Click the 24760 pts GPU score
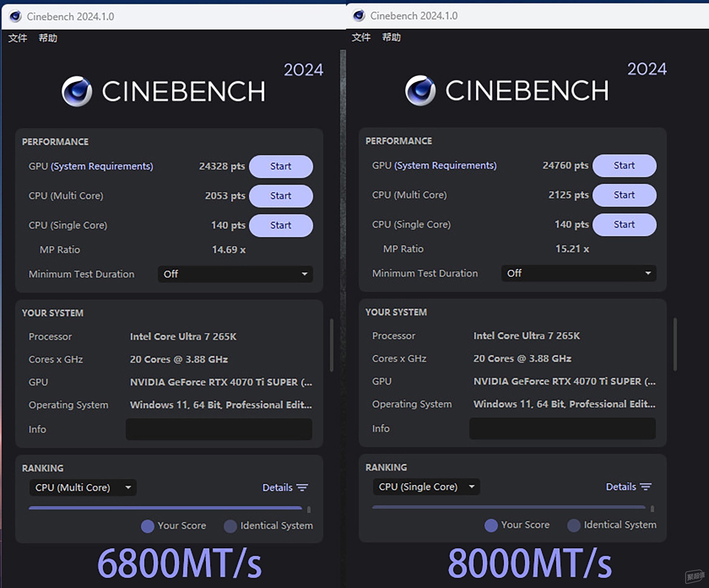Image resolution: width=709 pixels, height=588 pixels. pos(565,166)
